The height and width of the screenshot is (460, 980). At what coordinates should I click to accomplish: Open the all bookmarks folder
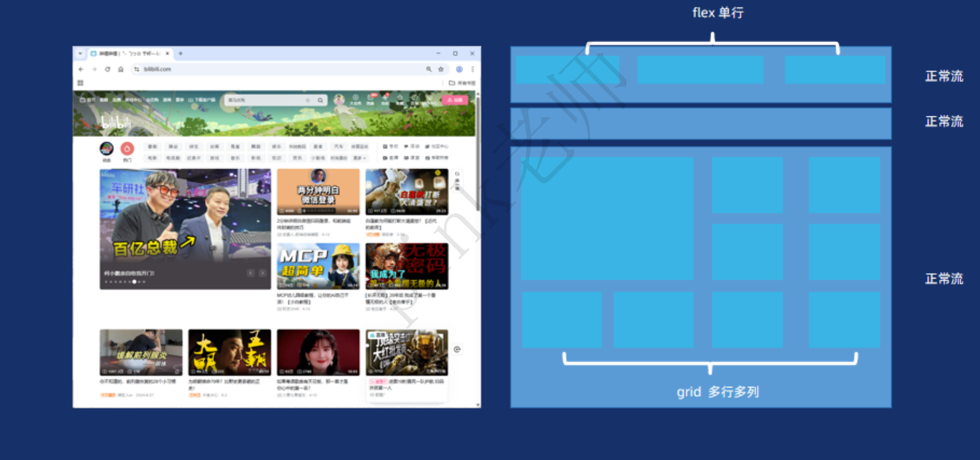pyautogui.click(x=462, y=83)
